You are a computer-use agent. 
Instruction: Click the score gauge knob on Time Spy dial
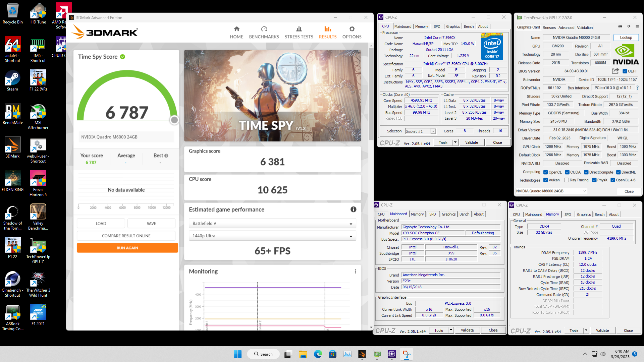[x=174, y=120]
